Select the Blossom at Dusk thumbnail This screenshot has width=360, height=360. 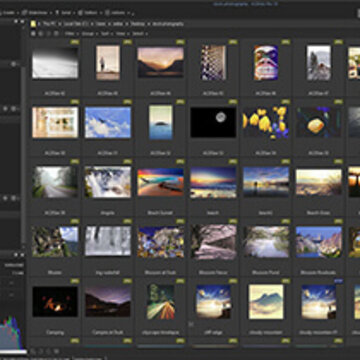(160, 242)
